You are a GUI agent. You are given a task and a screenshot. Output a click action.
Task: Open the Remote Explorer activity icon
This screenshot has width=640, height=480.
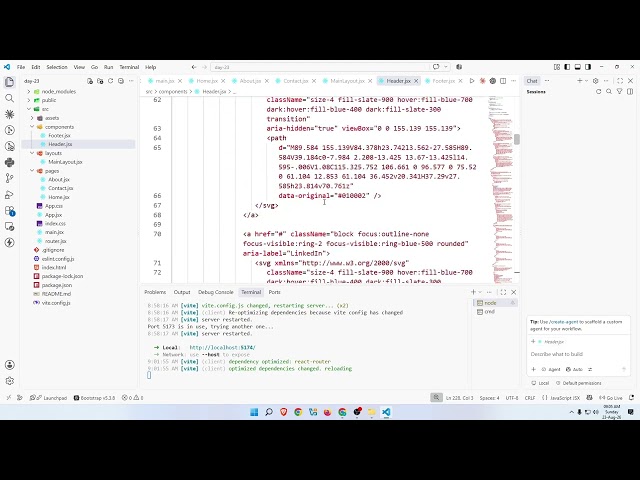pyautogui.click(x=9, y=227)
